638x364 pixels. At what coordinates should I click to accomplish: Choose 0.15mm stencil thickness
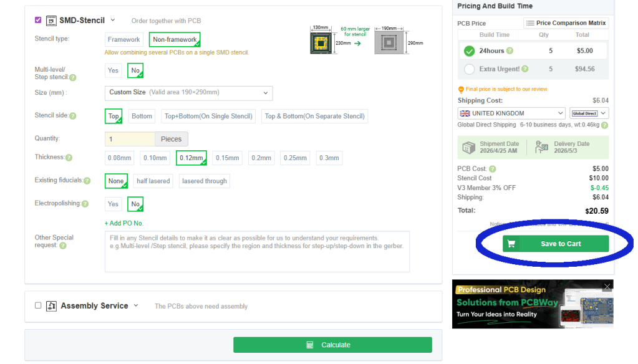click(228, 158)
